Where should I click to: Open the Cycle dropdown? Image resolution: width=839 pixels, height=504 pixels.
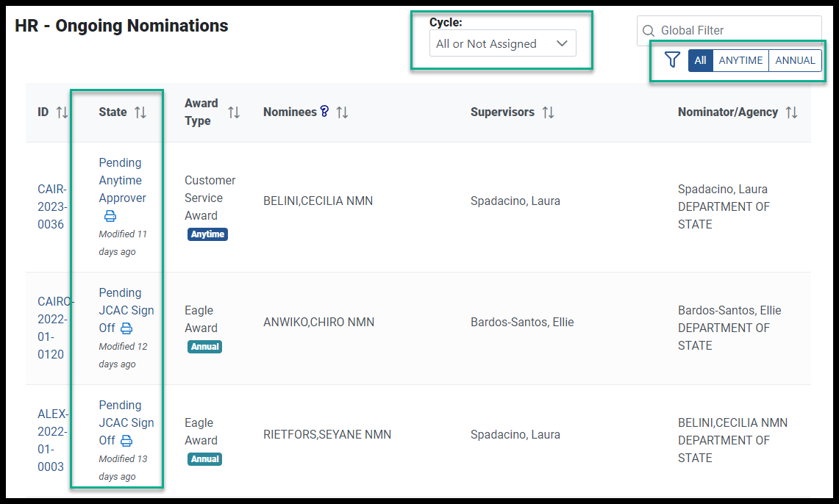point(502,43)
